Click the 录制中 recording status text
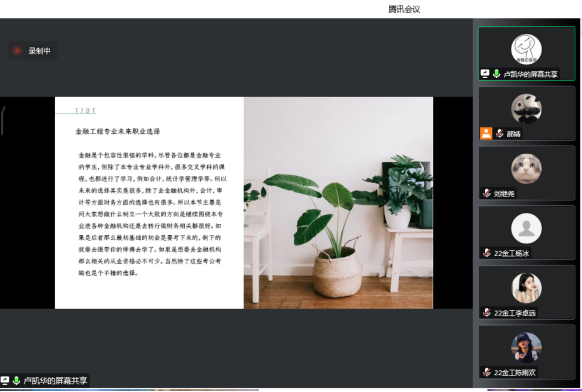This screenshot has width=582, height=392. click(x=39, y=51)
